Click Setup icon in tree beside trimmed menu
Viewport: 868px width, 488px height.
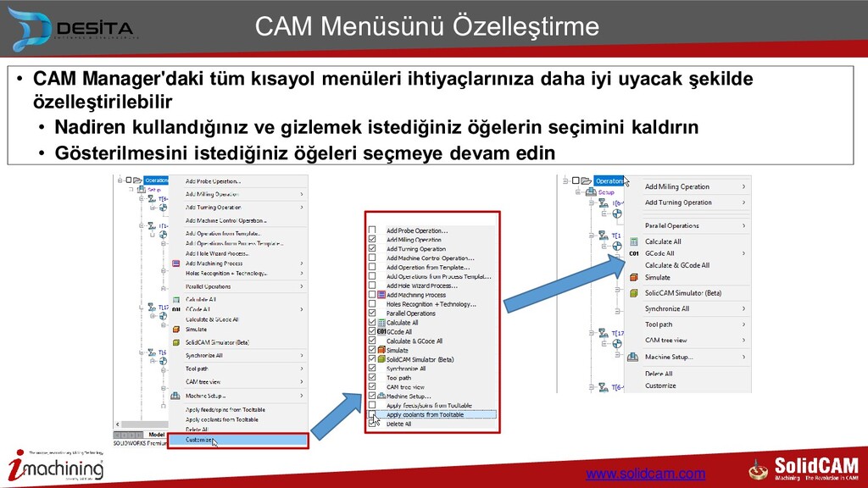[x=591, y=191]
